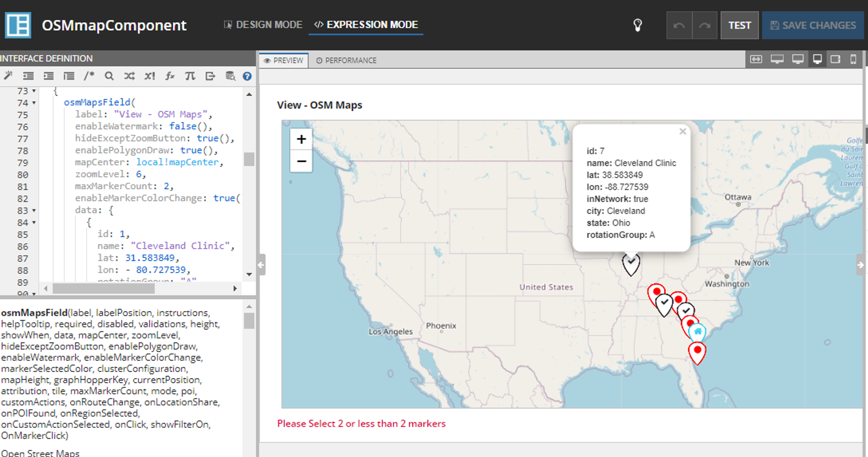This screenshot has height=457, width=868.
Task: Collapse code fold at line 84
Action: 34,223
